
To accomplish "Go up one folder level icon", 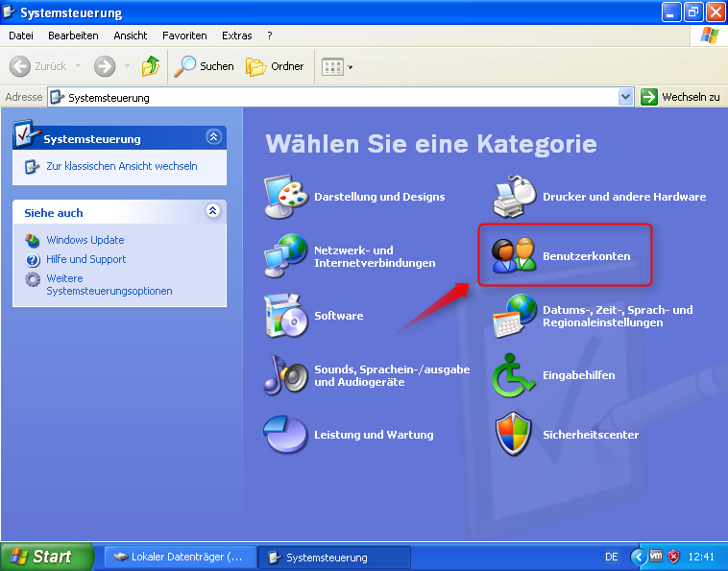I will point(151,66).
